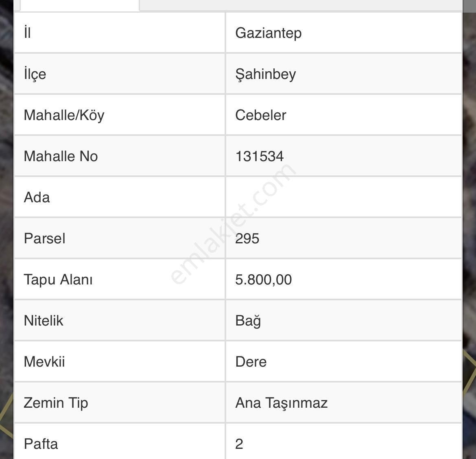This screenshot has width=476, height=459.
Task: Click the empty Ada value cell
Action: (x=343, y=197)
